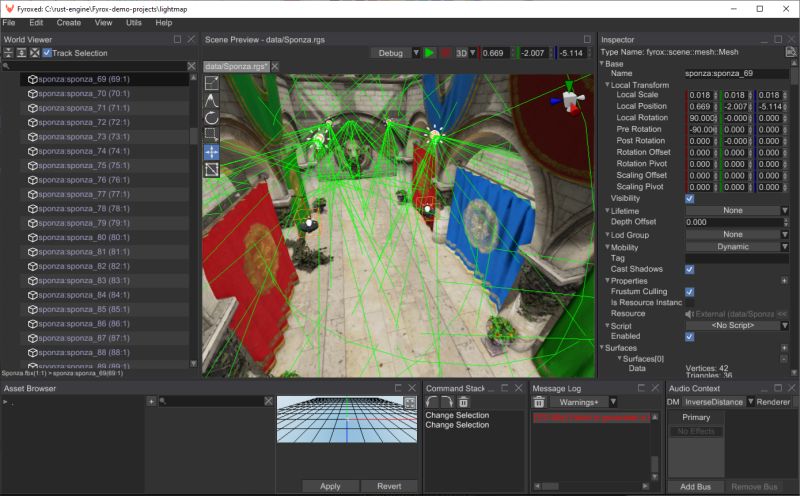Click the Depth Offset value field
800x496 pixels.
pos(734,222)
